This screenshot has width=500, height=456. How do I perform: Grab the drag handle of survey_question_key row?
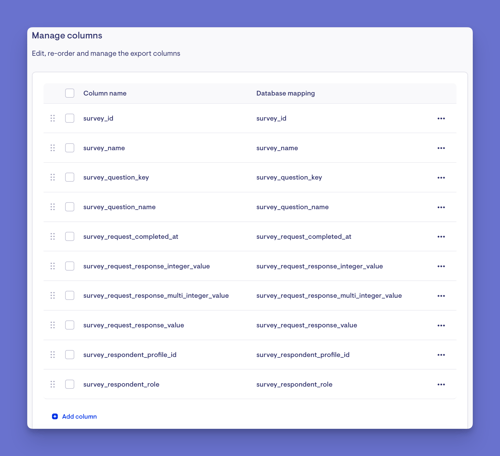tap(53, 177)
